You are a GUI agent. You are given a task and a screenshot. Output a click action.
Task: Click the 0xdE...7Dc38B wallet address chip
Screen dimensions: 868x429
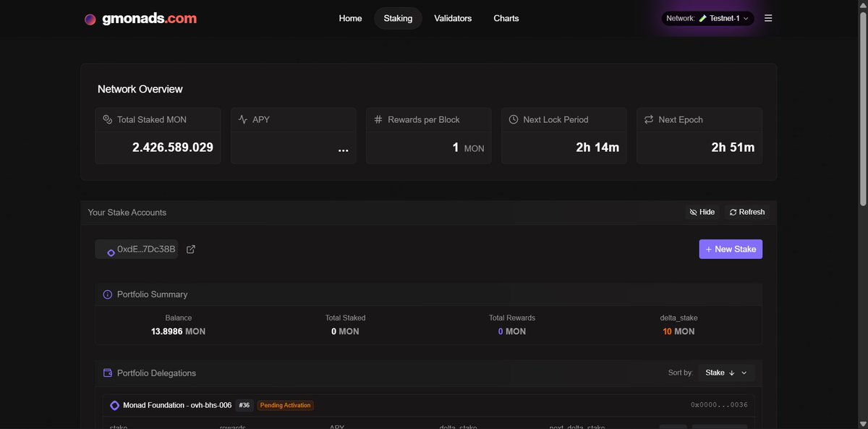(x=137, y=249)
